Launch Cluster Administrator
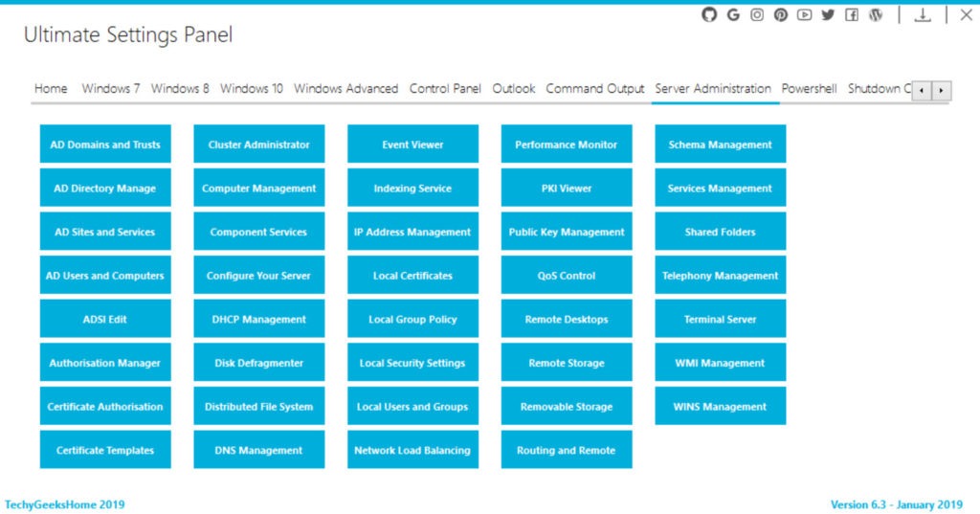This screenshot has height=514, width=980. (258, 144)
